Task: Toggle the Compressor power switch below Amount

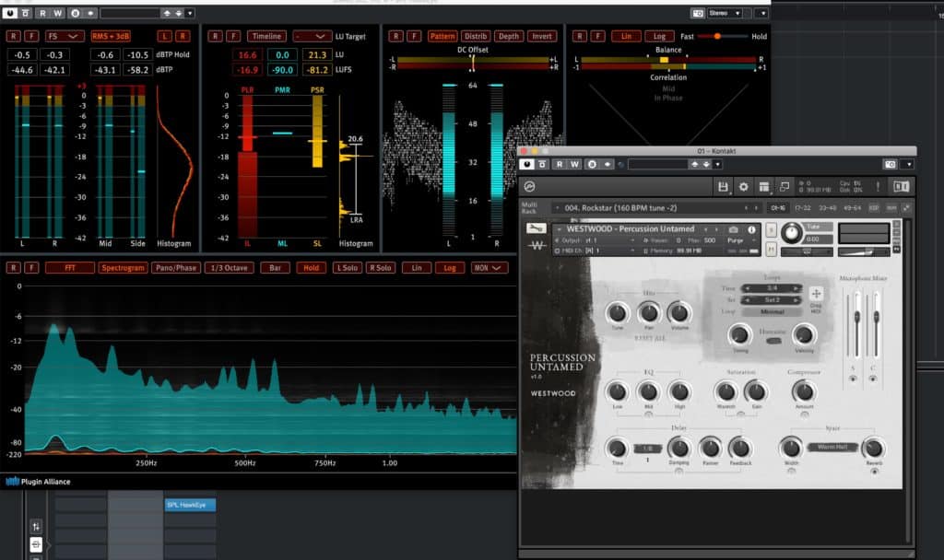Action: [804, 414]
